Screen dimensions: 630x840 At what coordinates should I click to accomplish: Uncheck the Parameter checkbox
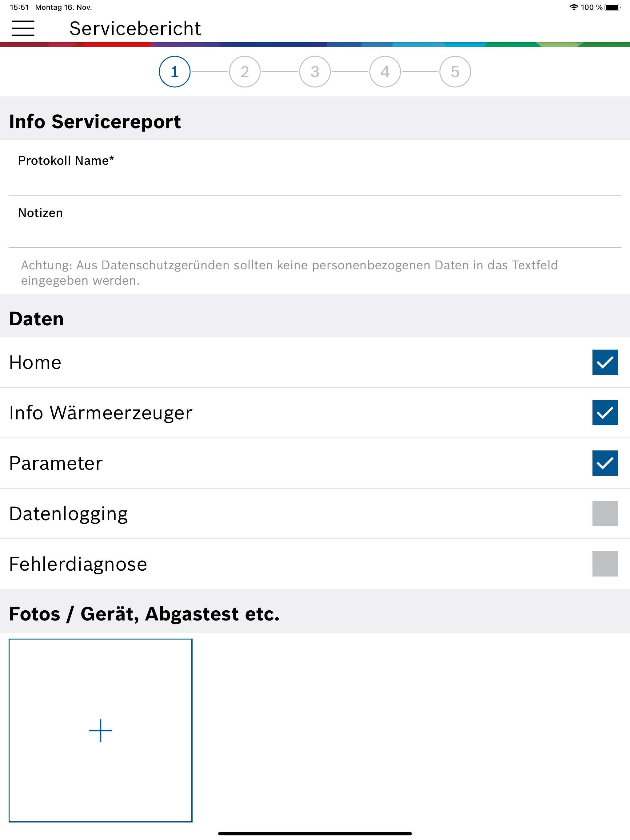pyautogui.click(x=604, y=463)
